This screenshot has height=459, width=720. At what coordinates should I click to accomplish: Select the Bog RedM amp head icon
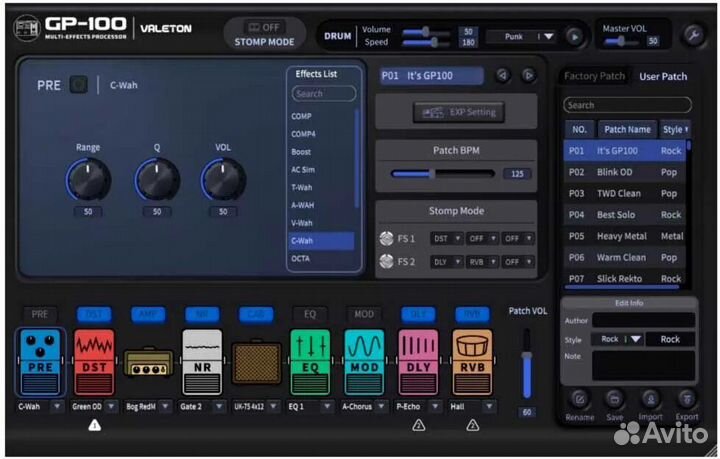click(x=148, y=364)
